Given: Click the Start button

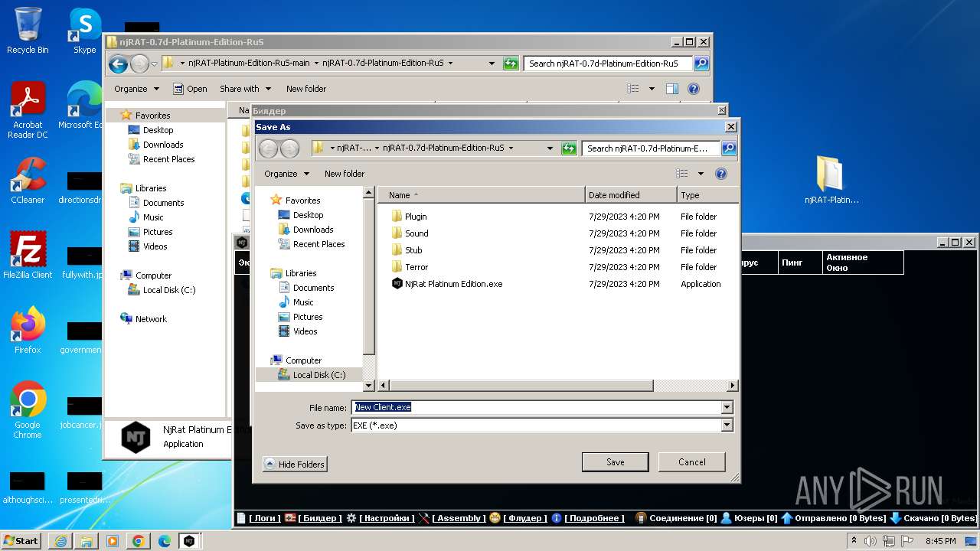Looking at the screenshot, I should pos(21,541).
